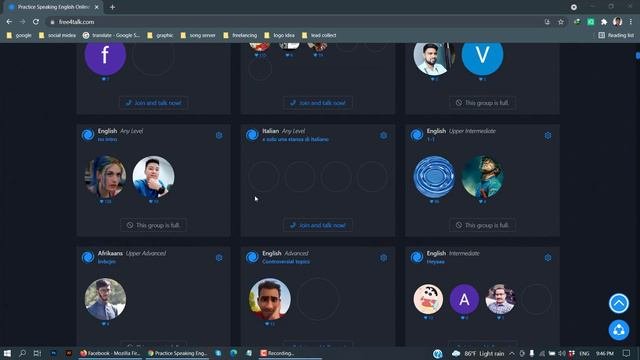Open Chrome three-dot menu
The height and width of the screenshot is (360, 640).
coord(631,22)
